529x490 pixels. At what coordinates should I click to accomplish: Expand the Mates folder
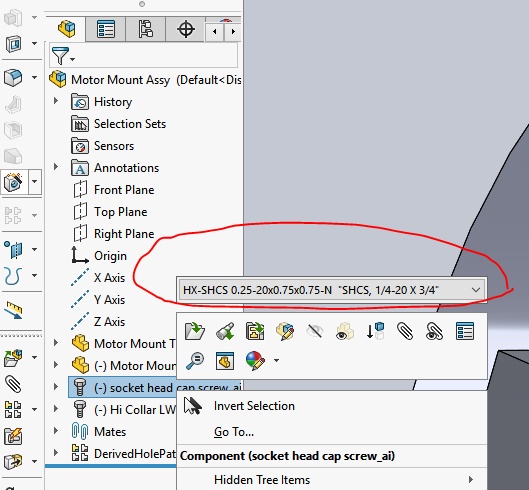pyautogui.click(x=56, y=431)
